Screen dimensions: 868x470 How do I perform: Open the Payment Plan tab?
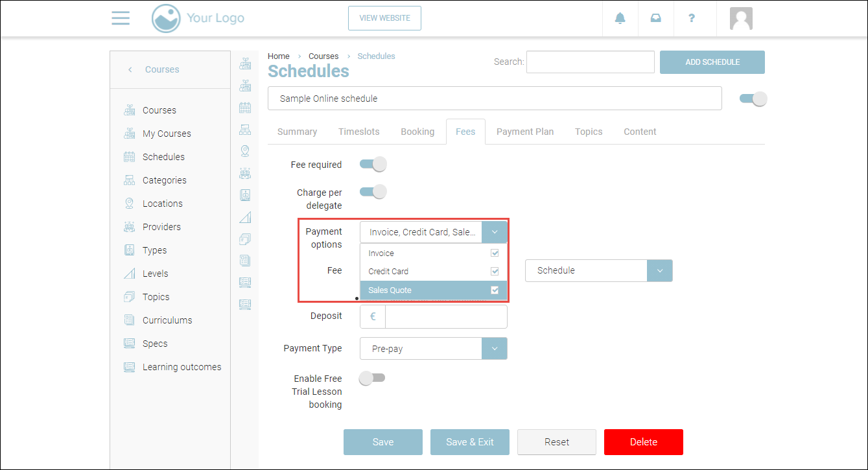point(524,132)
